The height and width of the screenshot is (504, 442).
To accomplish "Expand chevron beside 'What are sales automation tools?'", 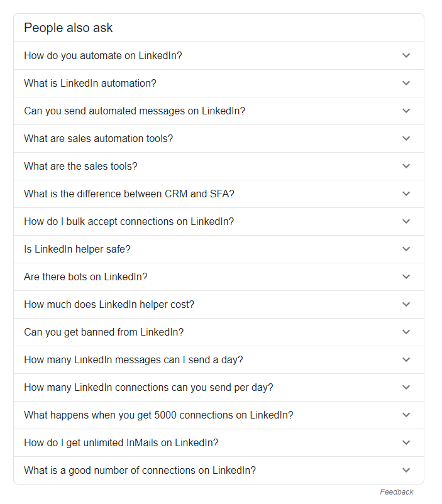I will click(x=406, y=138).
